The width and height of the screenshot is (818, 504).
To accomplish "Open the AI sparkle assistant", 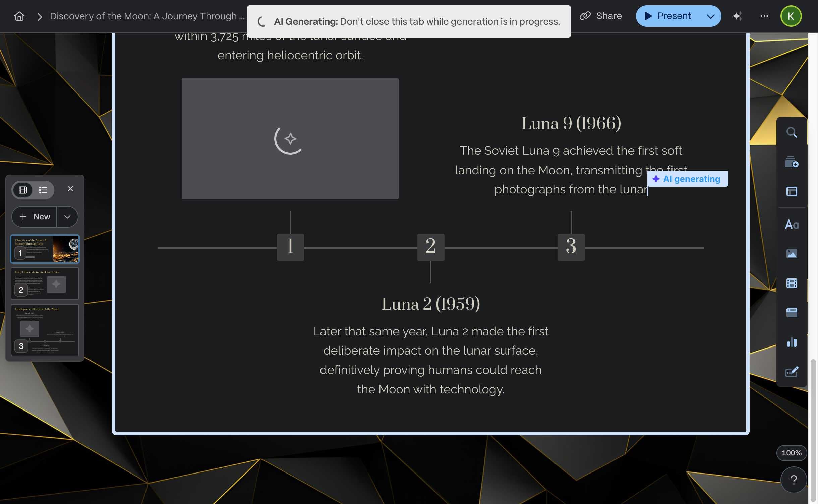I will (737, 16).
